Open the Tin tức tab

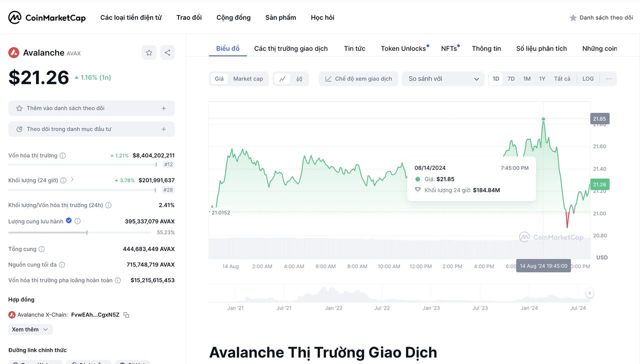(354, 48)
